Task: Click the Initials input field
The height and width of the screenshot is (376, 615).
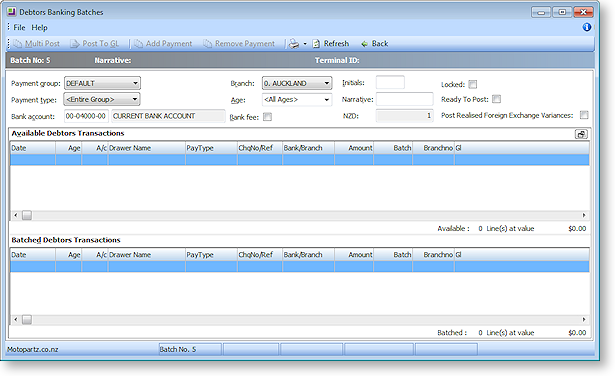Action: pos(390,82)
